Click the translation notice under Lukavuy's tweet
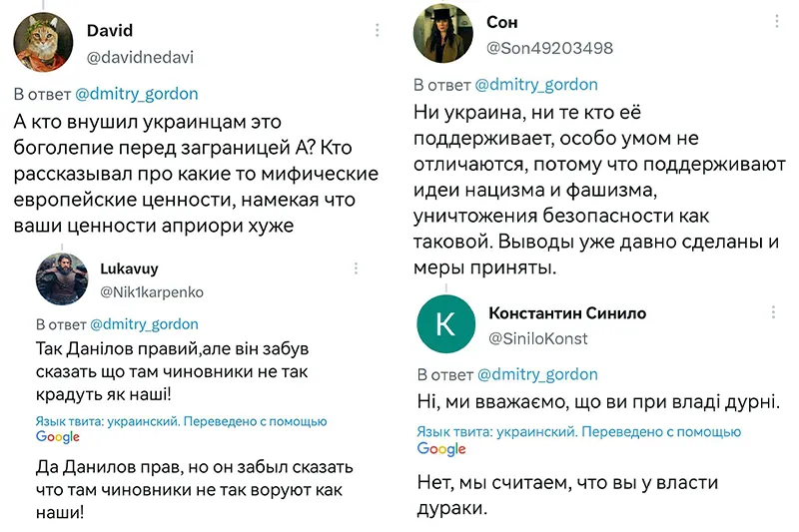This screenshot has width=799, height=532. pyautogui.click(x=182, y=428)
